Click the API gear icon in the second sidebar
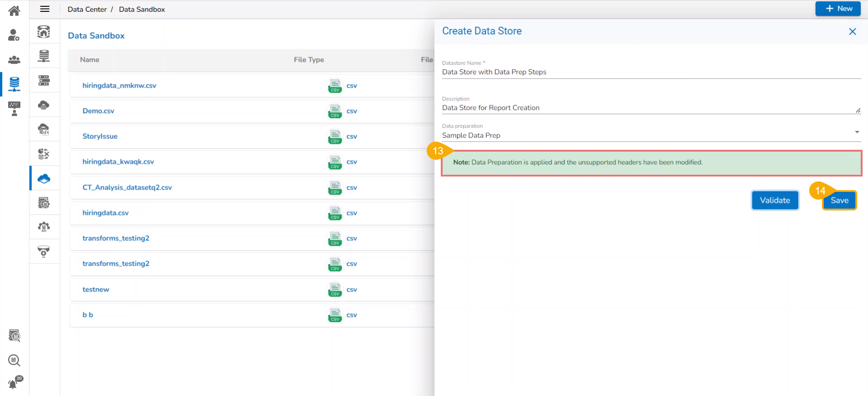868x396 pixels. [x=44, y=227]
